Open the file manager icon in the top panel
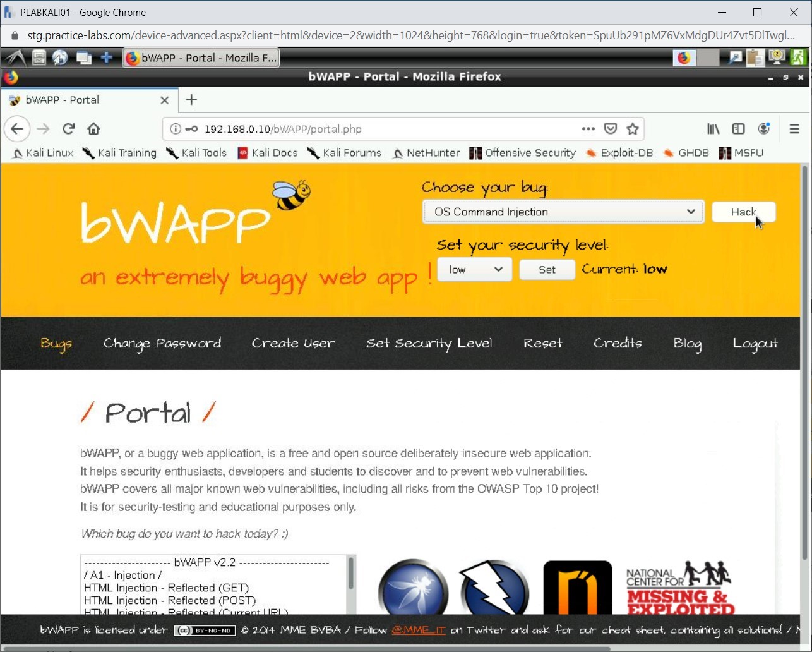Screen dimensions: 812x652 [39, 57]
